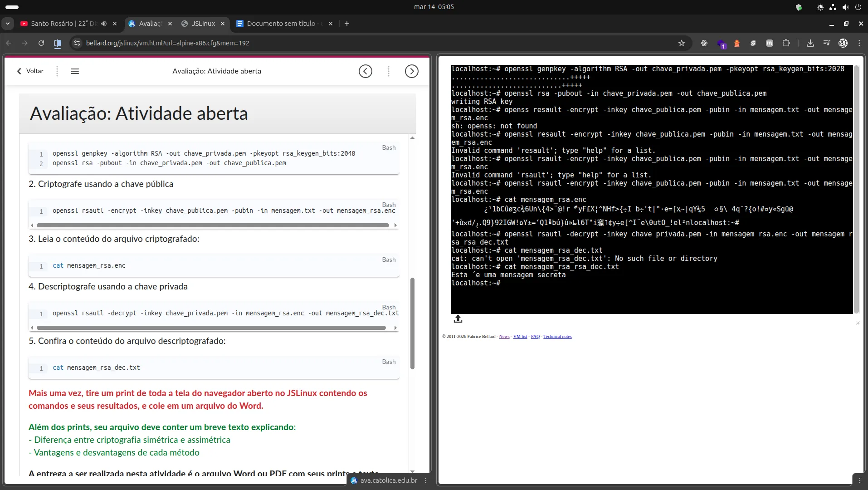This screenshot has height=490, width=868.
Task: Open a new browser tab
Action: [347, 24]
